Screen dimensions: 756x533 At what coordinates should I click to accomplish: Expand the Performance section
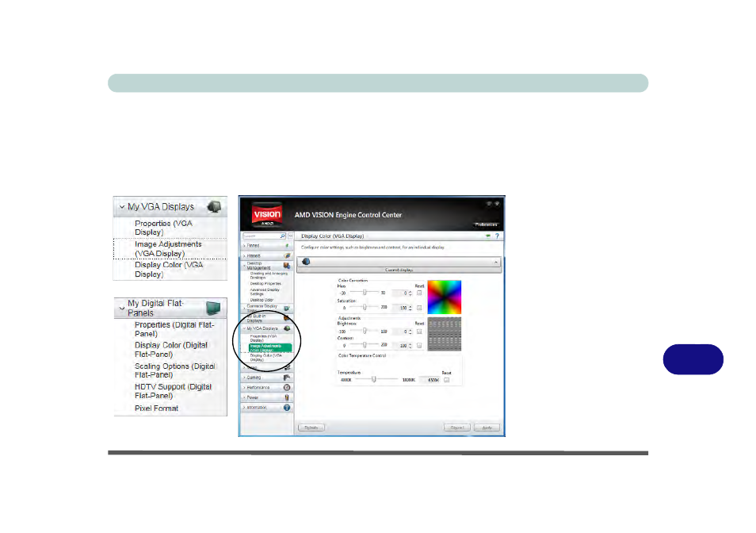[244, 387]
